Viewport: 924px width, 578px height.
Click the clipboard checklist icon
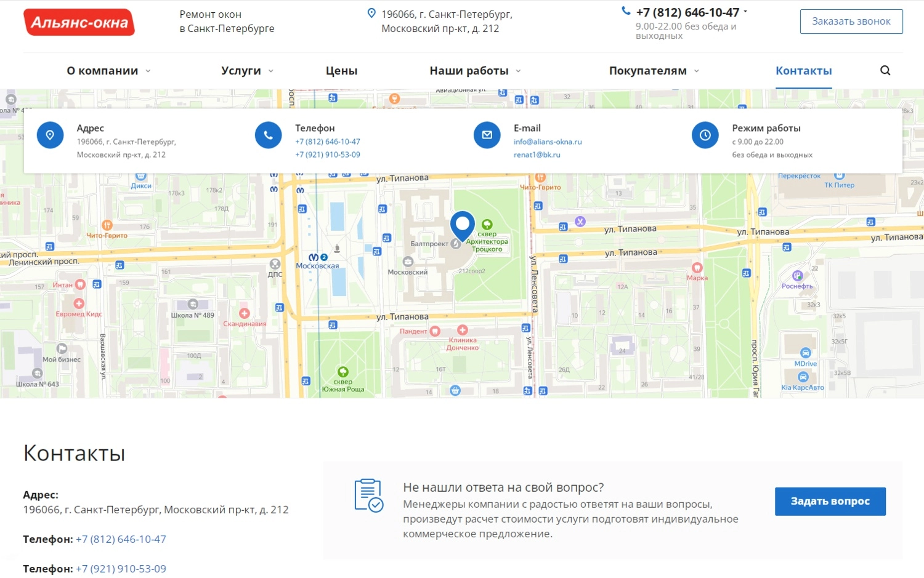pos(368,495)
